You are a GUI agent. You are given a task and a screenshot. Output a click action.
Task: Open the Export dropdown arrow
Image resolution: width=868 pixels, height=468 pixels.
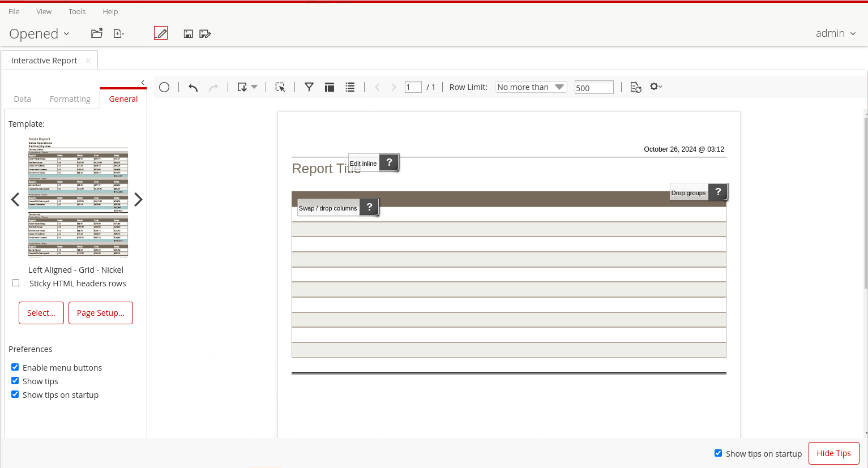point(254,87)
